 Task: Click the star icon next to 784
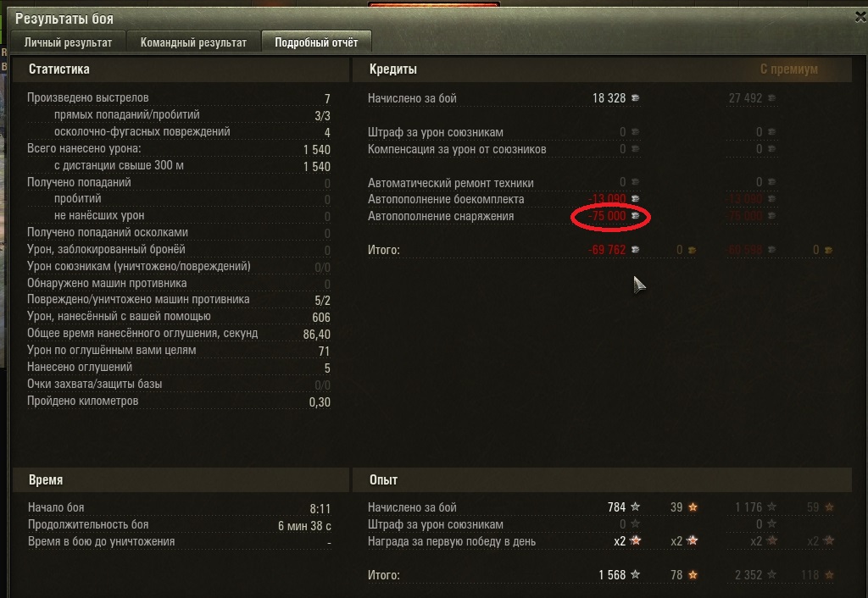(636, 507)
